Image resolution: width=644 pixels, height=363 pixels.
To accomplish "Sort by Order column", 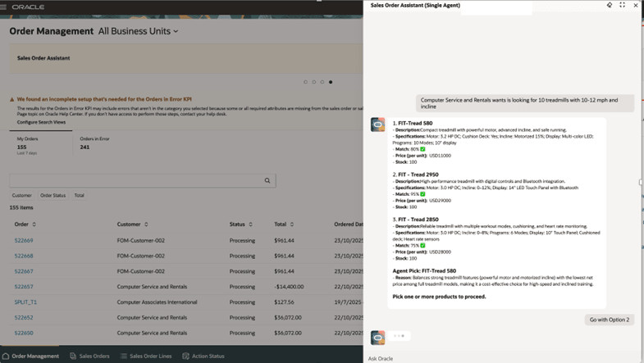I will click(x=34, y=225).
